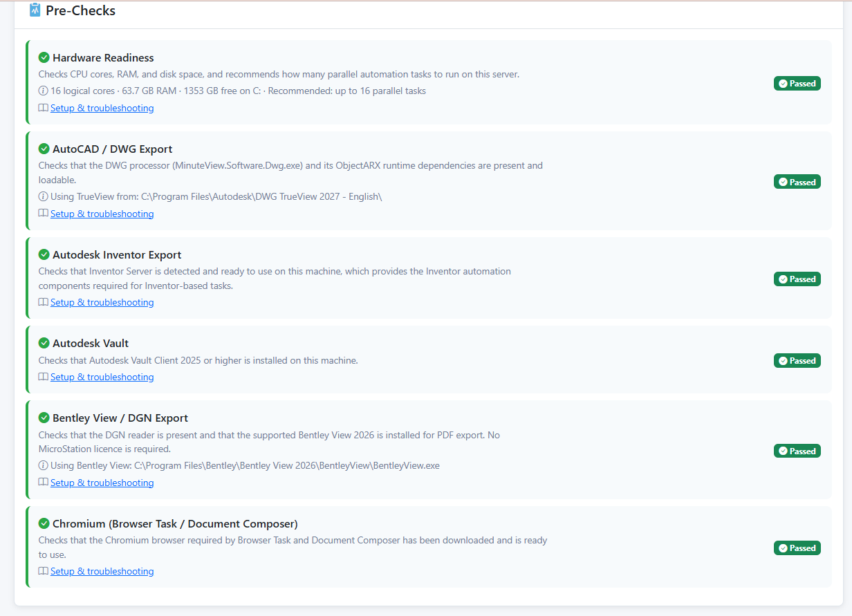The image size is (852, 616).
Task: Click description starting Checks CPU cores, RAM
Action: 279,74
